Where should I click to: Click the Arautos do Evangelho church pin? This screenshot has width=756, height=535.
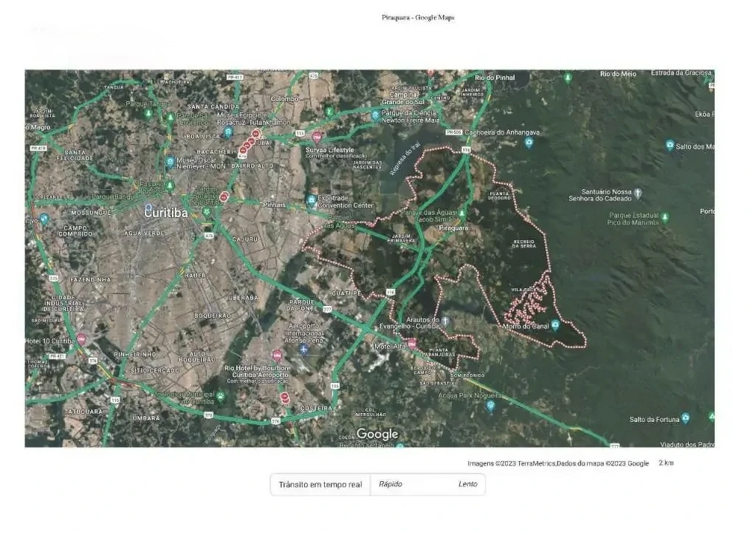click(x=445, y=321)
